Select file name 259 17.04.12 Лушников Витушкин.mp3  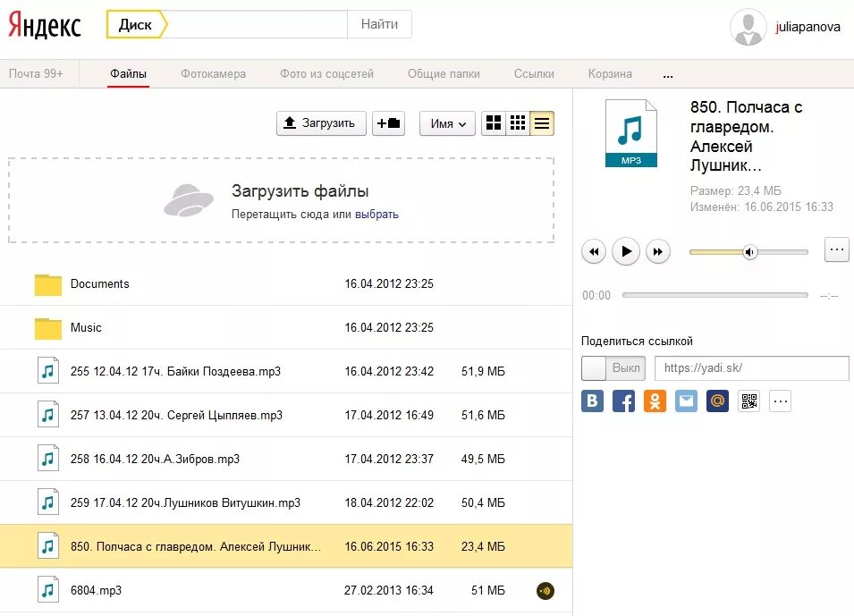[x=185, y=502]
